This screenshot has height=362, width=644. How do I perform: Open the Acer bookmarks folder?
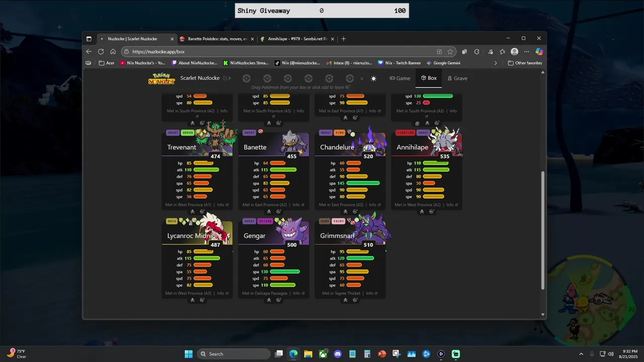[107, 63]
